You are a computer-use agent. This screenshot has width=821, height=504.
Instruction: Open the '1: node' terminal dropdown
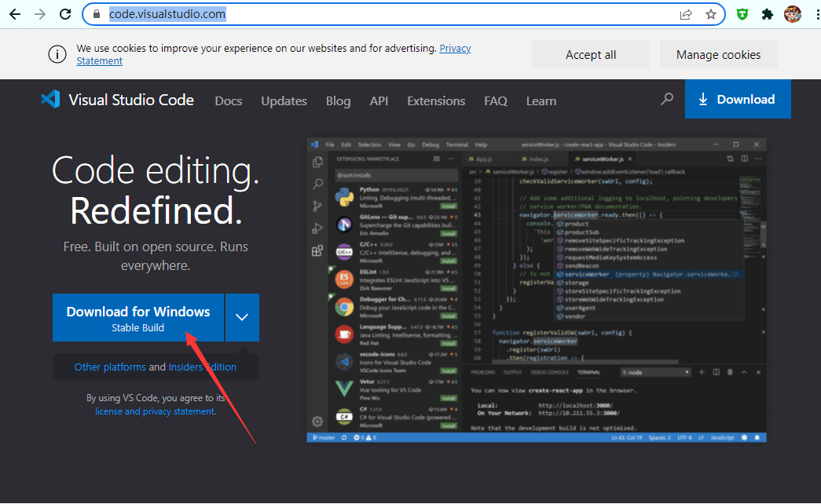(x=656, y=372)
